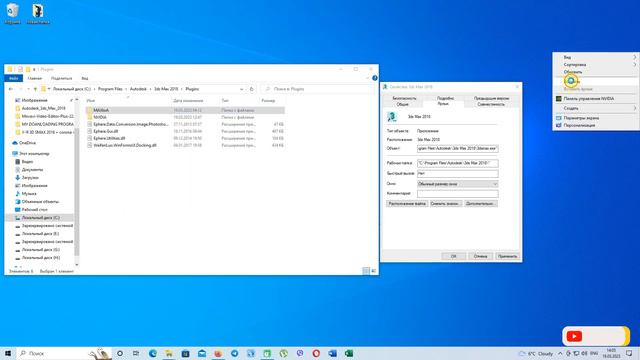Select the Ephere.Gui.dll file

(105, 131)
